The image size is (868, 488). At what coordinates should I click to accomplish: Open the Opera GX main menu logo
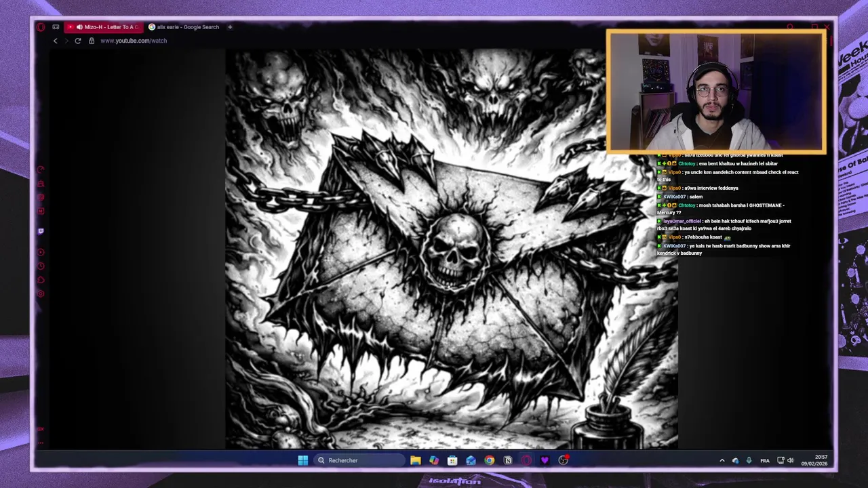[x=41, y=27]
